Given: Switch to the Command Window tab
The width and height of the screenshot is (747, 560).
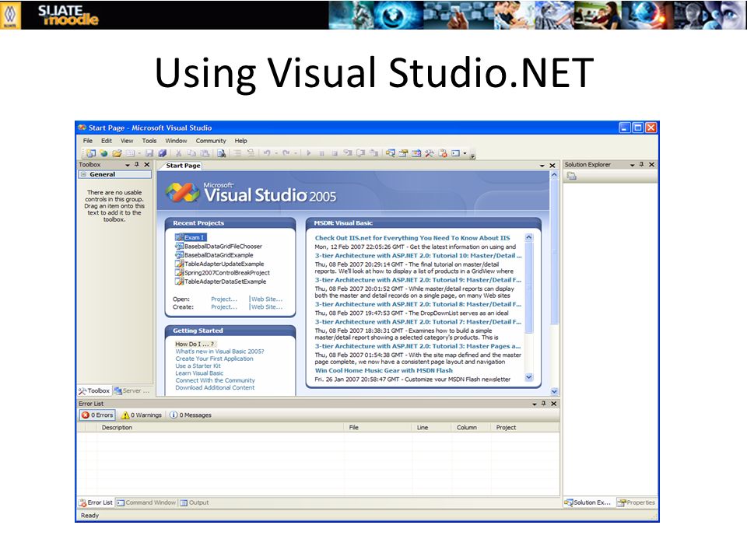Looking at the screenshot, I should (146, 502).
